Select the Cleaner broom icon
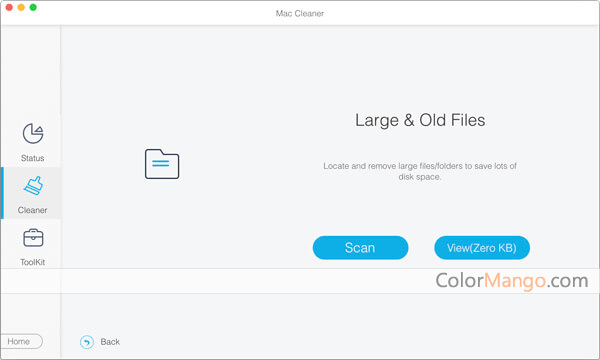 pyautogui.click(x=34, y=186)
